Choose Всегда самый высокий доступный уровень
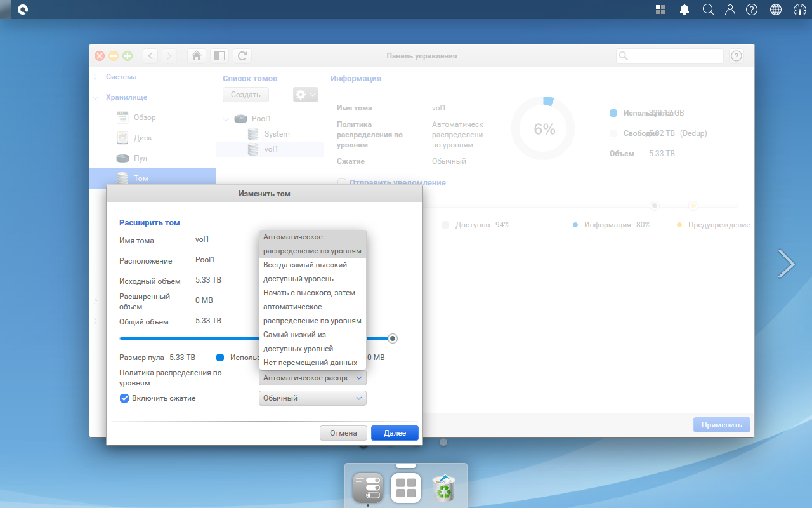 (x=313, y=272)
